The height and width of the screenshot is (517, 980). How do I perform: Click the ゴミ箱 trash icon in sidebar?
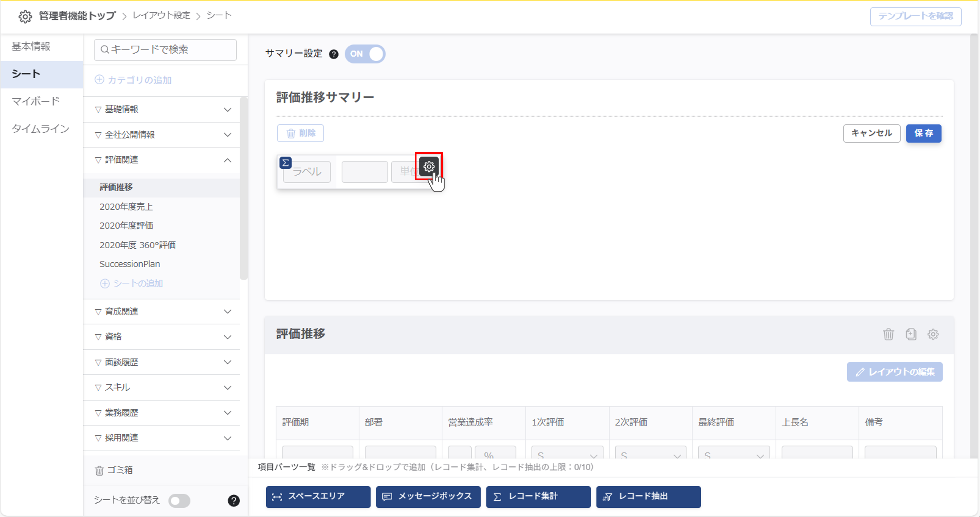click(x=99, y=470)
